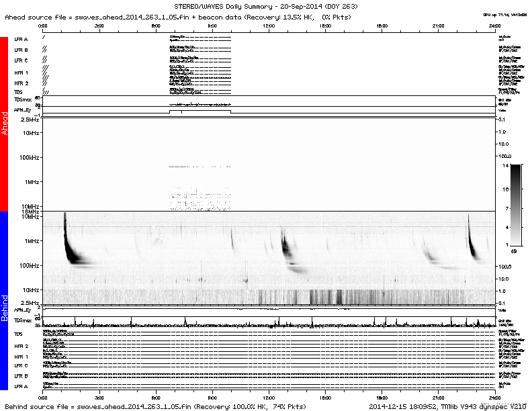Click the 10kHz label on Behind spectrogram
Image resolution: width=532 pixels, height=411 pixels.
click(31, 290)
